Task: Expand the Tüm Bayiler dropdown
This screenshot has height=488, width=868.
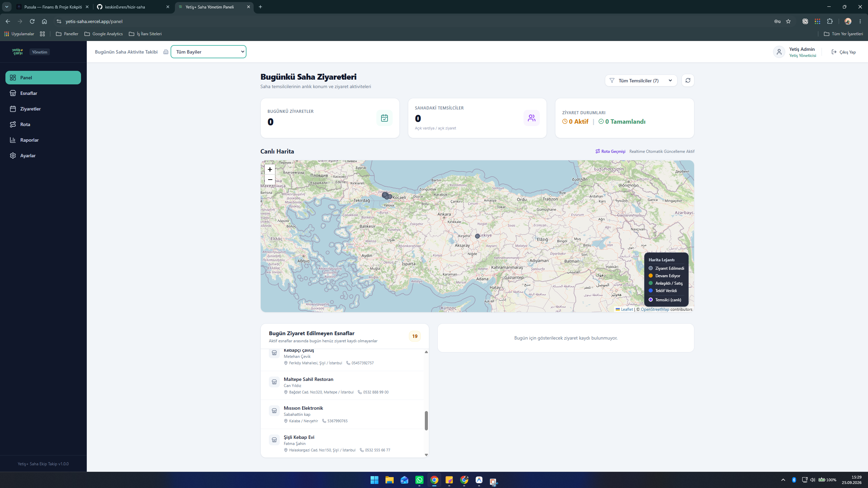Action: pyautogui.click(x=209, y=52)
